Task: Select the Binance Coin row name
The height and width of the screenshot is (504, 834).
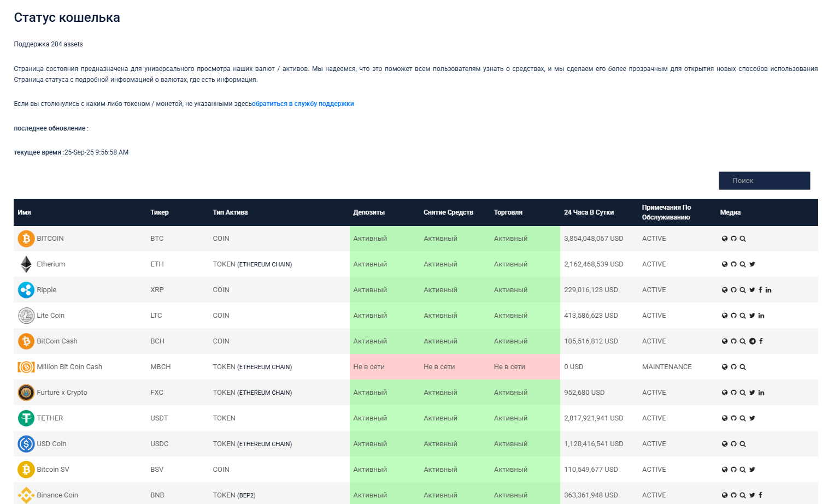Action: [x=57, y=495]
